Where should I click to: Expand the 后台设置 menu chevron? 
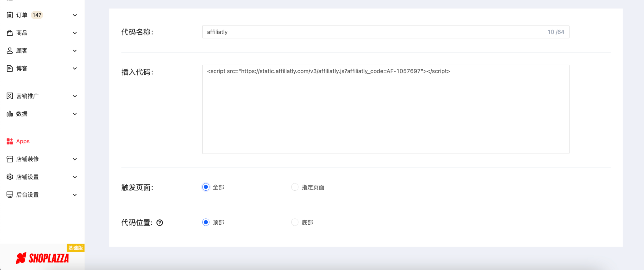coord(75,195)
